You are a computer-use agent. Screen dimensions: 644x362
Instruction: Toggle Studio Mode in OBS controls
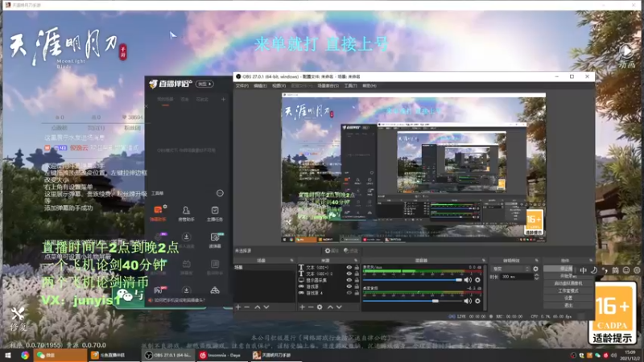pos(568,290)
